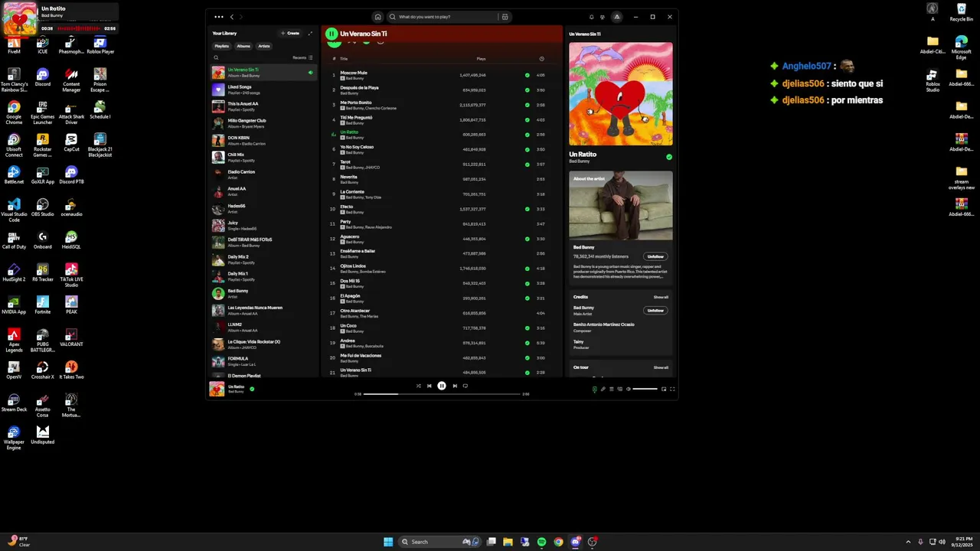Toggle saved checkmark on Tití Me Preguntó row
Viewport: 980px width, 551px height.
point(527,119)
